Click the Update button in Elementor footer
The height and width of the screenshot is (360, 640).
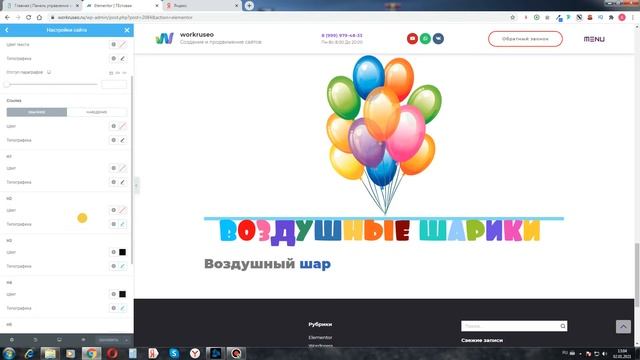coord(109,340)
